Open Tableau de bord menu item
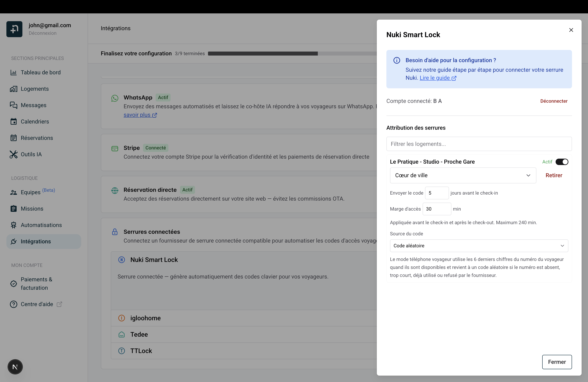This screenshot has width=588, height=382. pos(44,73)
